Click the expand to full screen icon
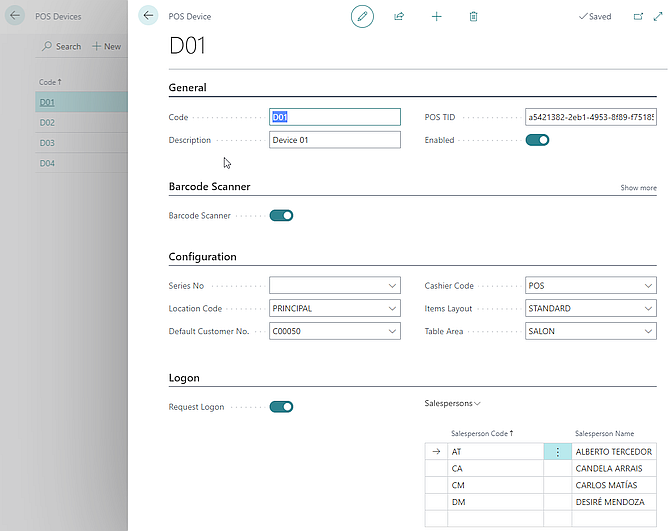 (658, 16)
